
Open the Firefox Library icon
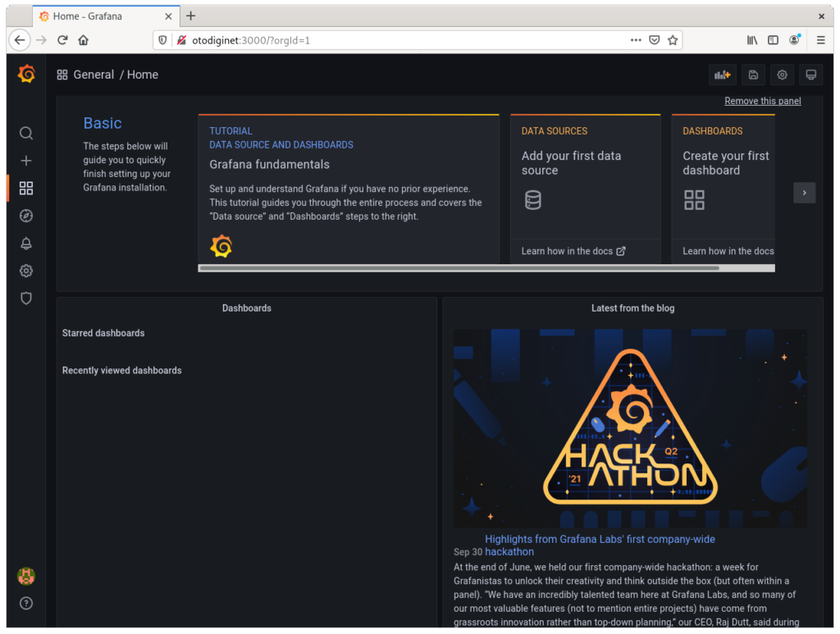click(x=752, y=40)
